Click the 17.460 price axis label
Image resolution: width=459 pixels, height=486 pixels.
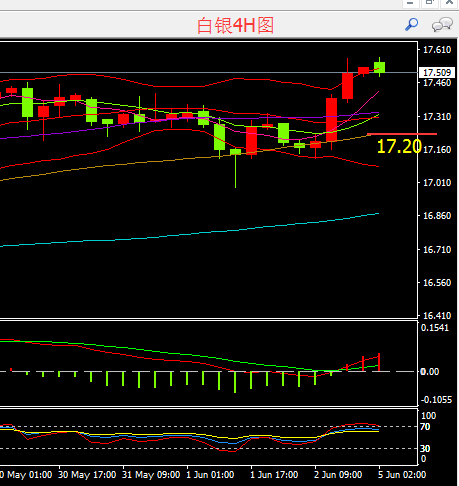(437, 83)
